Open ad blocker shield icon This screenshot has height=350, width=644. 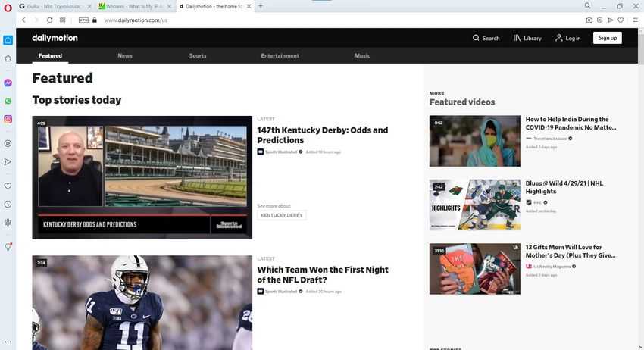[599, 20]
